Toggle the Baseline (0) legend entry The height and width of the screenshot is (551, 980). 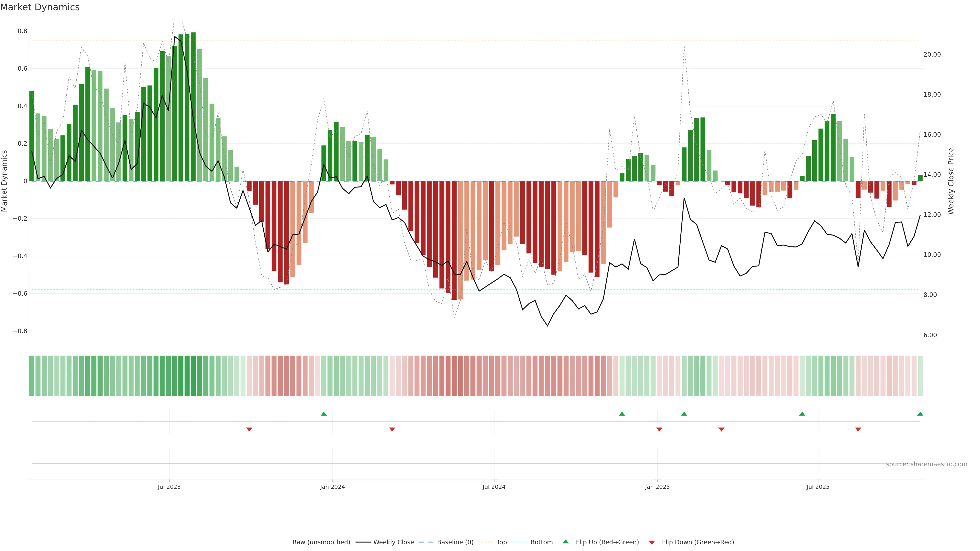455,542
